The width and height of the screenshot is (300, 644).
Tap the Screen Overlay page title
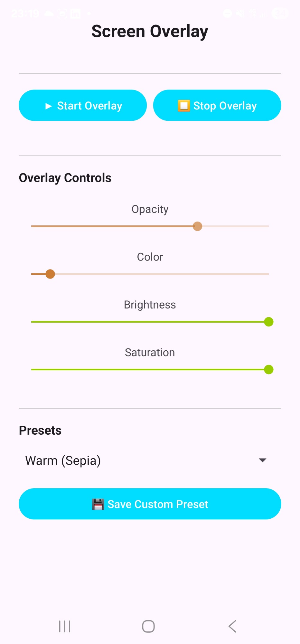click(x=150, y=32)
